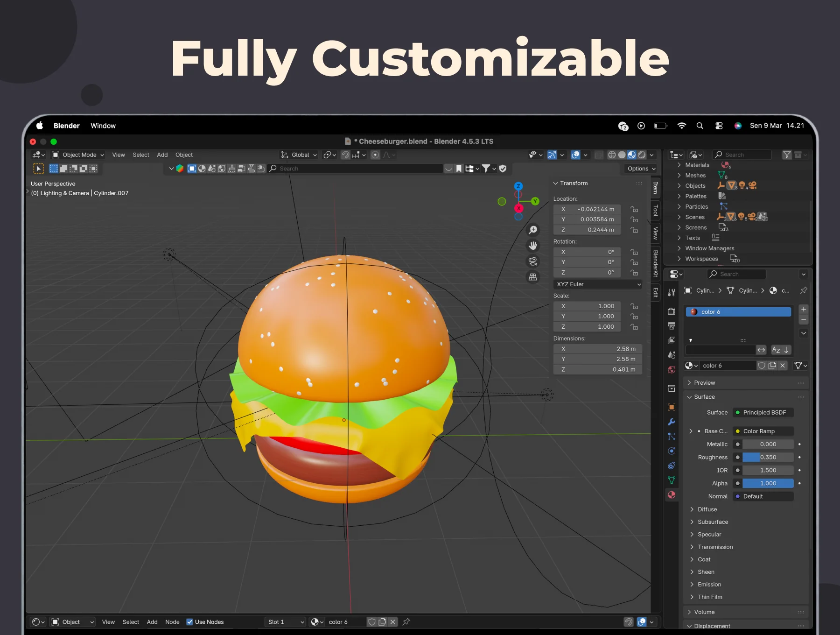This screenshot has width=840, height=635.
Task: Switch to the Edit sidebar tab
Action: (655, 293)
